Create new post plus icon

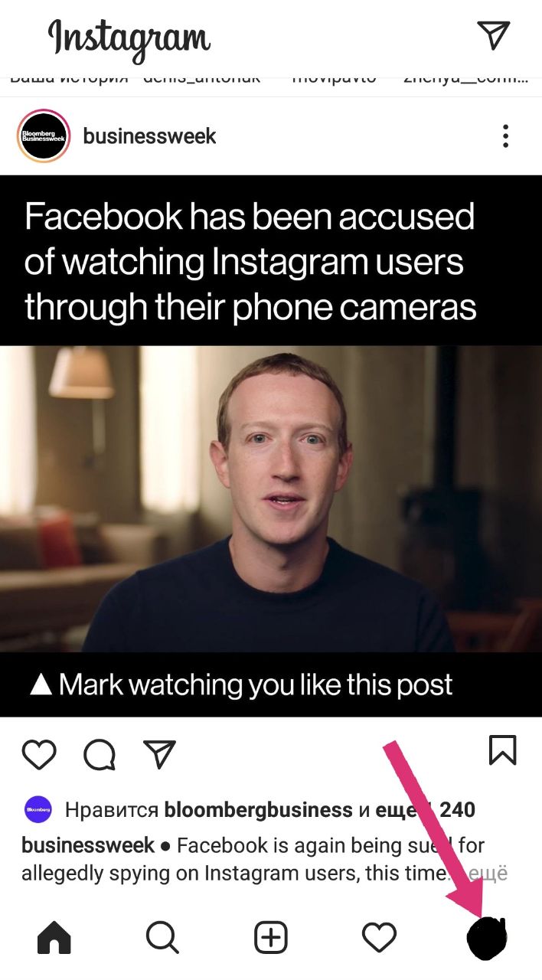[x=271, y=937]
